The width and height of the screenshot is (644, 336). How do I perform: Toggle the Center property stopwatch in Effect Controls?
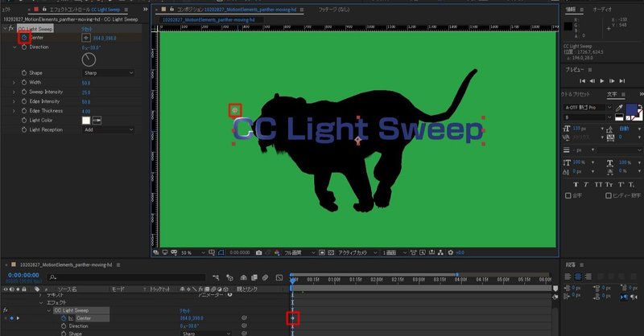24,37
